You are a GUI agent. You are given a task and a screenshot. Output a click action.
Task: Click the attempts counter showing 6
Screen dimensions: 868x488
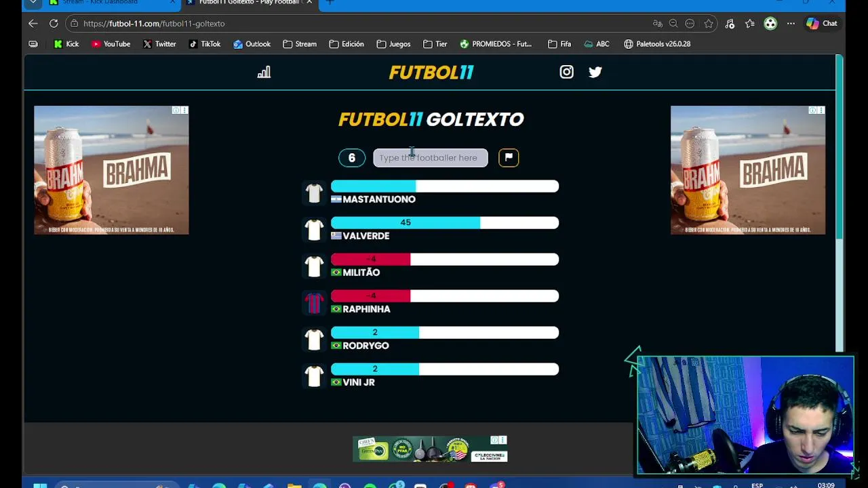tap(351, 157)
